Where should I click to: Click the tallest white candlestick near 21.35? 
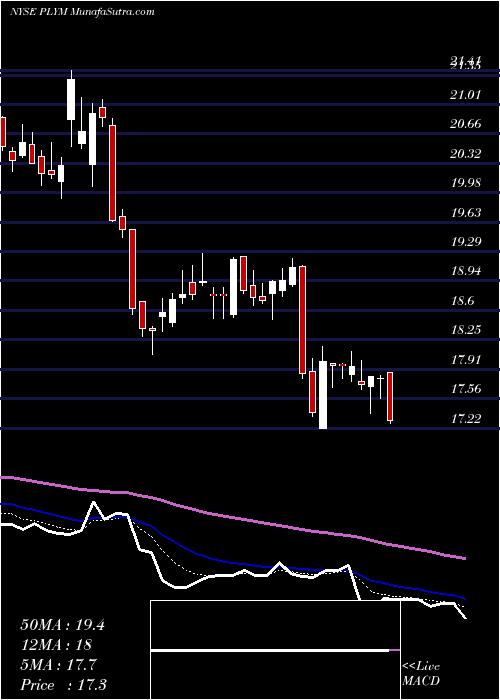71,99
